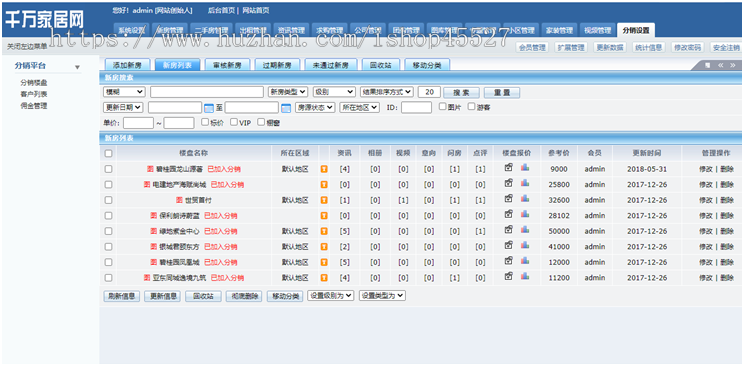Click the orange icon in 银城君颐东方 row
The height and width of the screenshot is (366, 744).
click(324, 247)
